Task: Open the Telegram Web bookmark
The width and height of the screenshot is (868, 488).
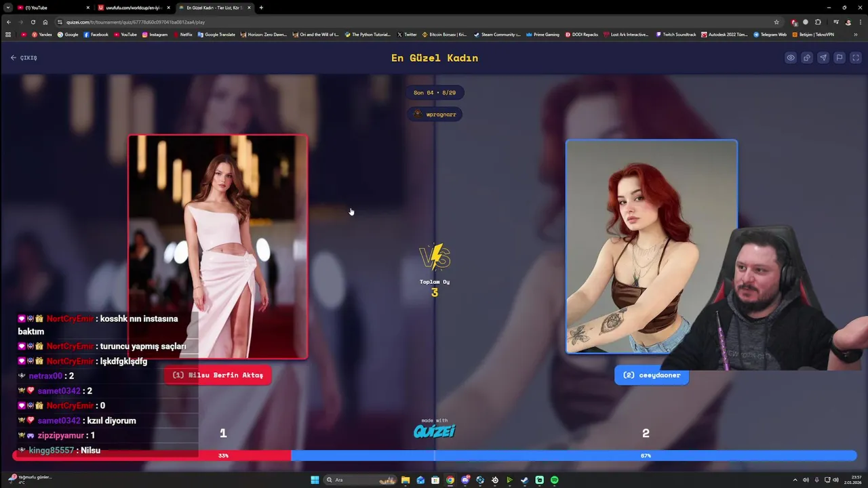Action: (x=770, y=35)
